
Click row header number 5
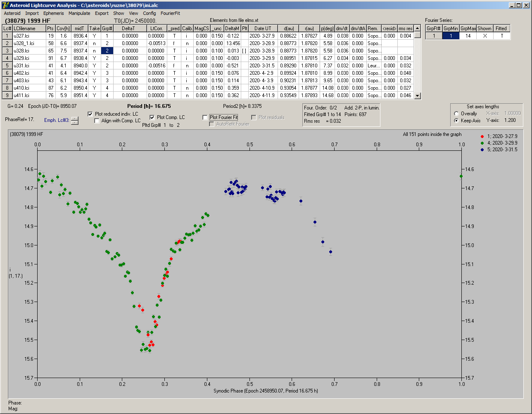tap(7, 66)
